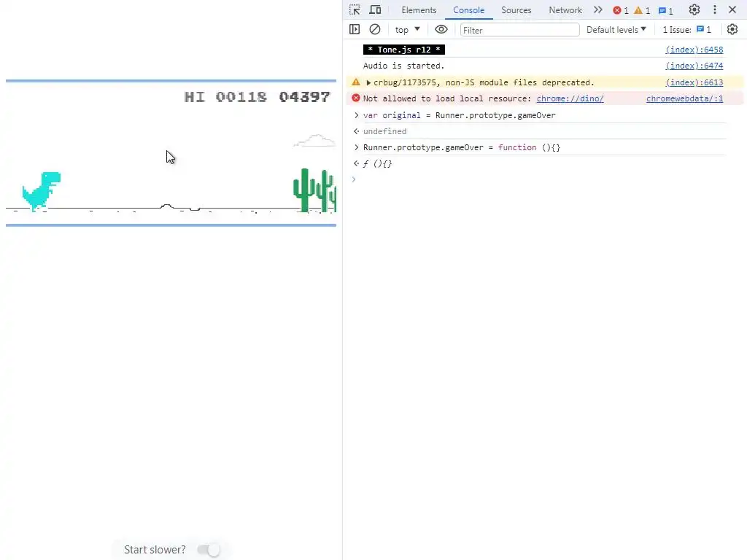Open the Network tab
Screen dimensions: 747x560
pos(565,10)
